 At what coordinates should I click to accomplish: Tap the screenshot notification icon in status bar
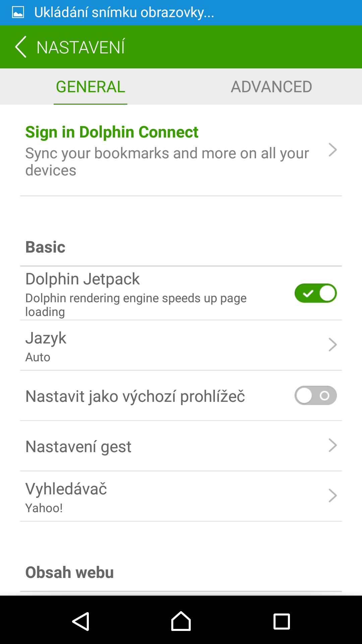coord(18,13)
